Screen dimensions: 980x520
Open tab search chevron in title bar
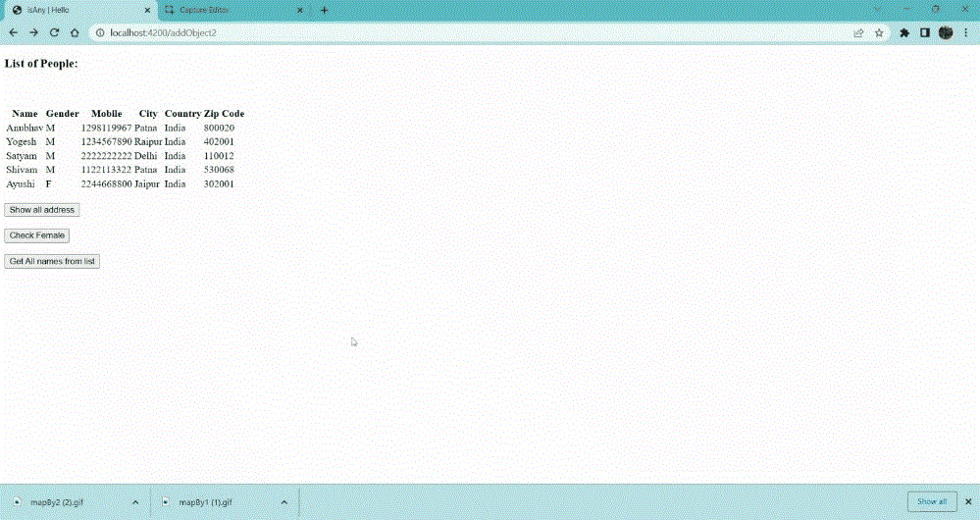tap(878, 10)
